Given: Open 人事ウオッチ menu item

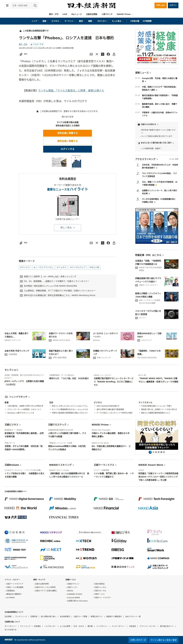Looking at the screenshot, I should 107,14.
